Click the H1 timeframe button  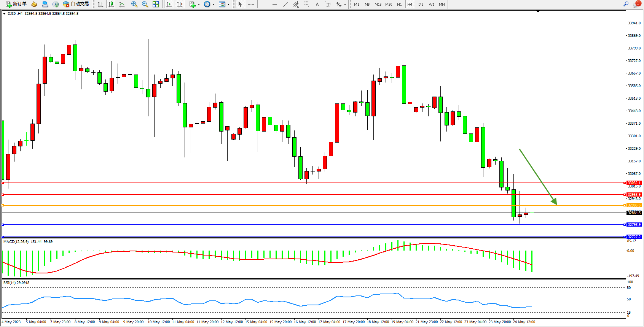click(x=399, y=4)
